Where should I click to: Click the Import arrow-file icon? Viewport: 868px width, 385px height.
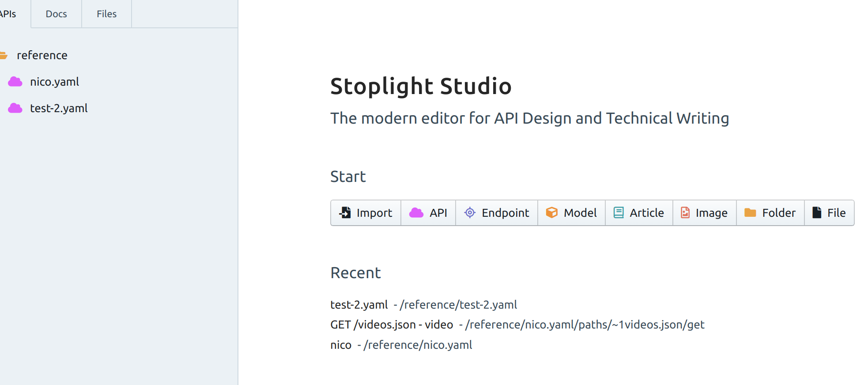click(x=345, y=213)
